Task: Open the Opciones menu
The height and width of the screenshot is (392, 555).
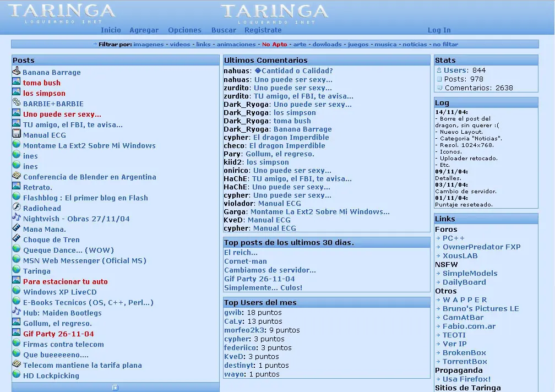Action: pos(184,30)
